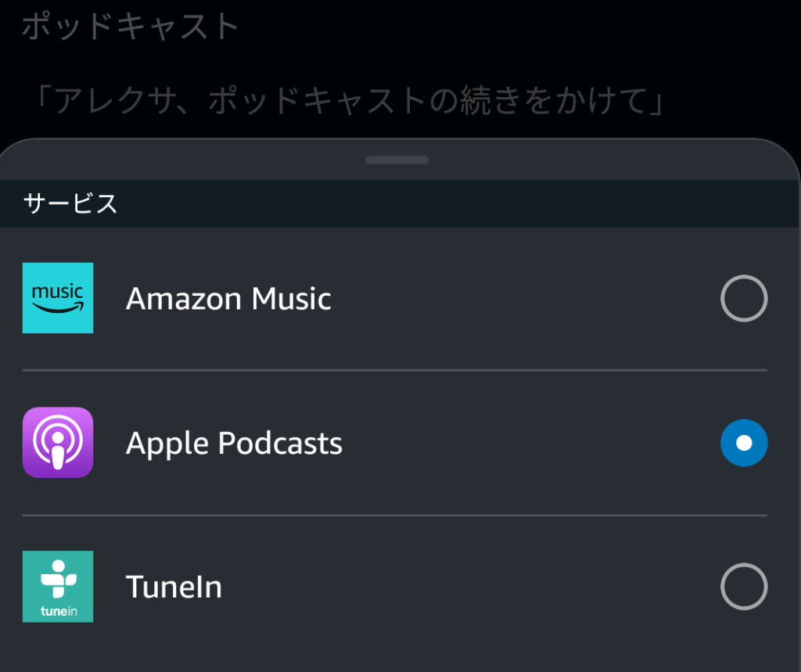Select the Amazon Music radio button
801x672 pixels.
tap(744, 298)
